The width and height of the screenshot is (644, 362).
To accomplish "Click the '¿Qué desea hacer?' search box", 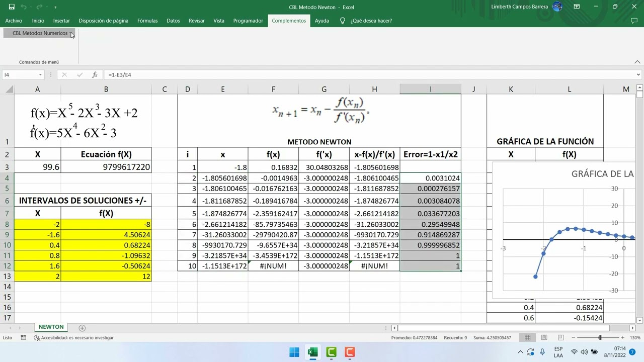I will point(366,21).
